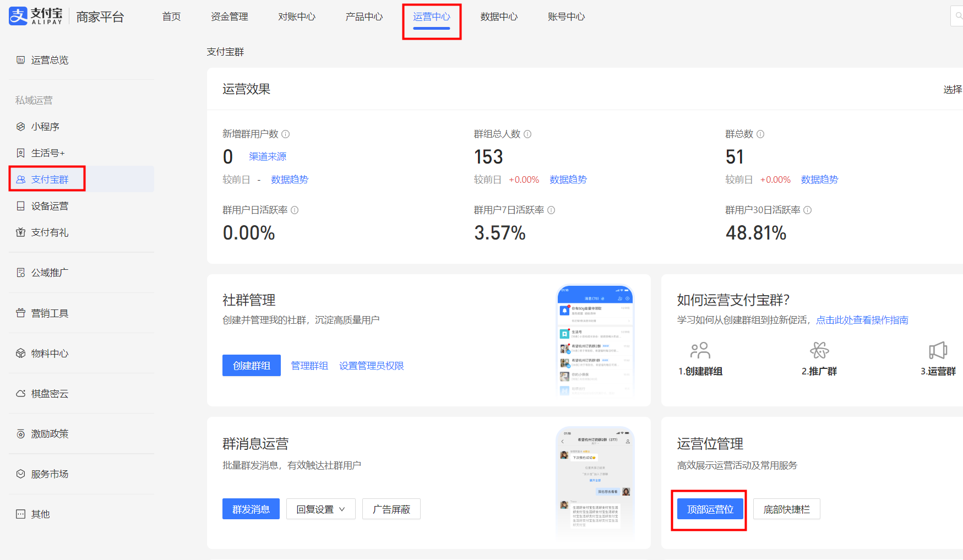Expand the 其他 sidebar section

pos(40,514)
